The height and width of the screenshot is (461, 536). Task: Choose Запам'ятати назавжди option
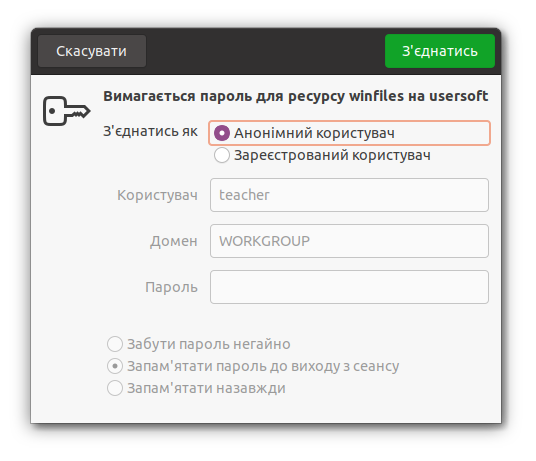(x=196, y=388)
